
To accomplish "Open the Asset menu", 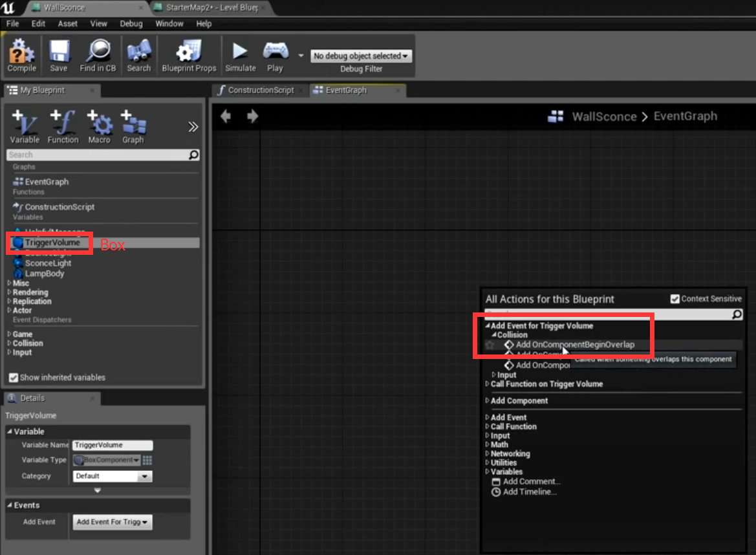I will click(x=67, y=24).
